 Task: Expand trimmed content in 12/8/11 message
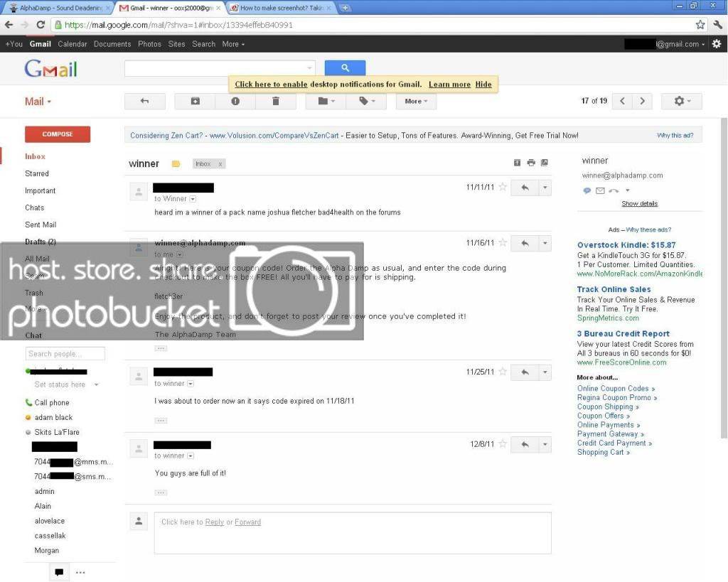tap(161, 492)
